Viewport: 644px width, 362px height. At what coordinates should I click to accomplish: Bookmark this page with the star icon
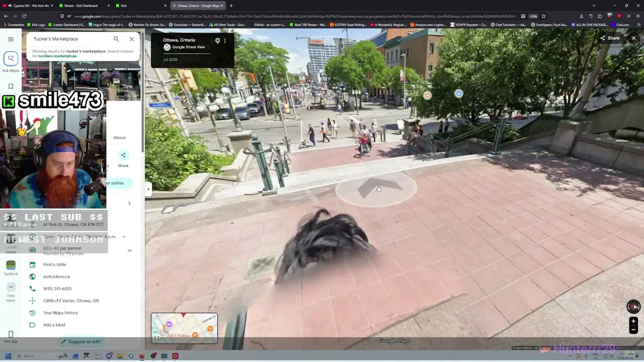click(x=543, y=16)
